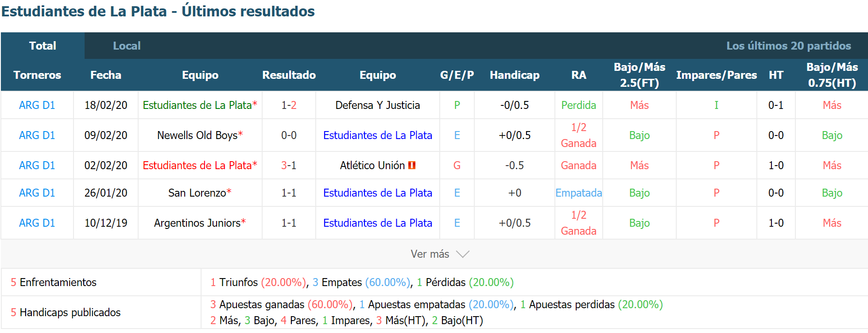Open the 3-1 result of 02/02/20 match
The width and height of the screenshot is (868, 333).
pyautogui.click(x=289, y=166)
